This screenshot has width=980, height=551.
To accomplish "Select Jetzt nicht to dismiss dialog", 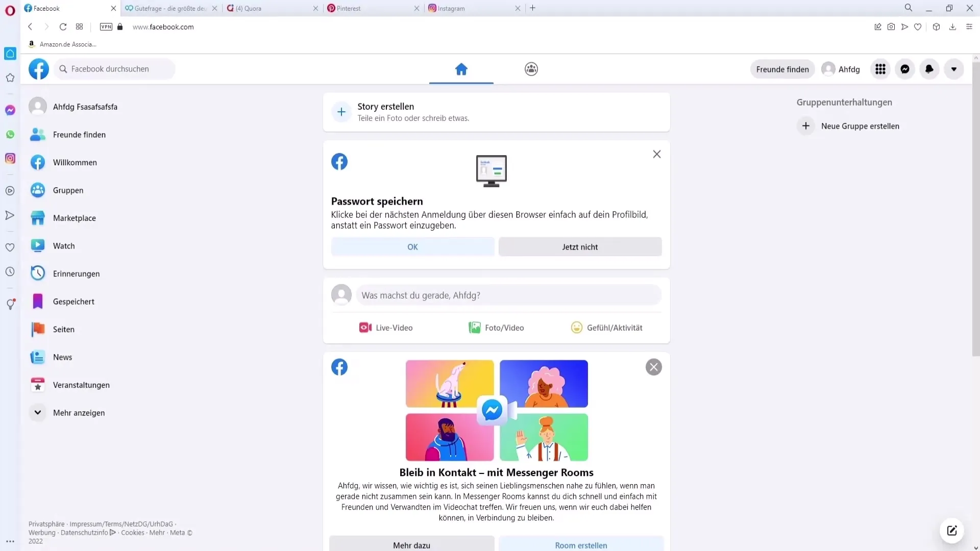I will 580,246.
